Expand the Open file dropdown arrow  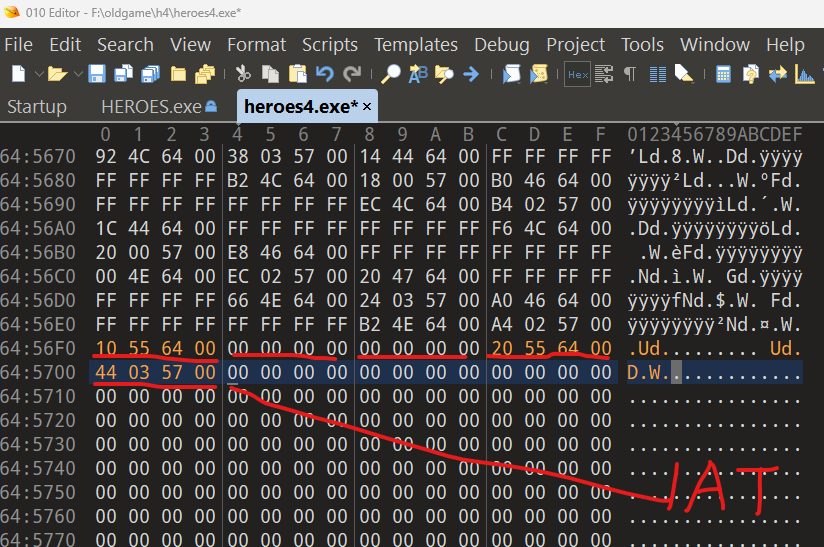click(x=78, y=74)
